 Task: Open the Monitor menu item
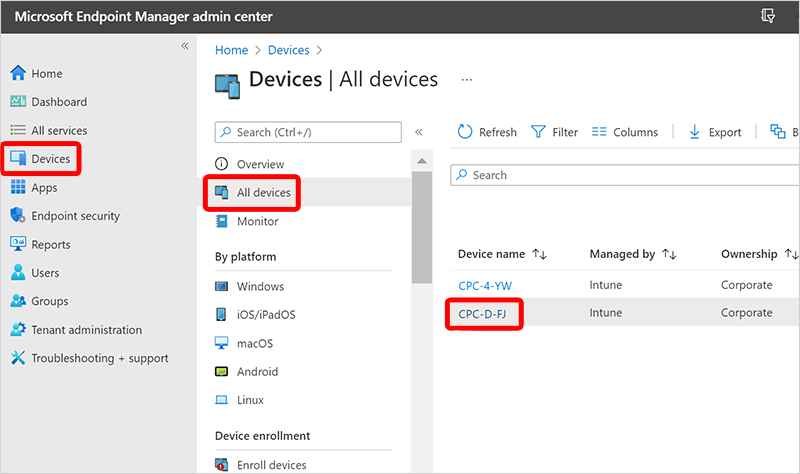(x=257, y=221)
